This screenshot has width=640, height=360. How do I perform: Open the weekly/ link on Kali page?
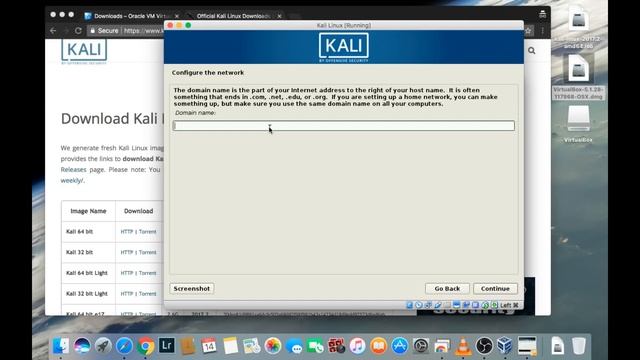coord(72,180)
